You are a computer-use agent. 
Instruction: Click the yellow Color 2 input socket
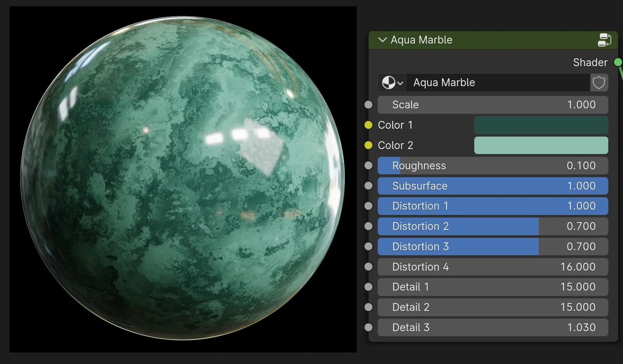pos(368,145)
